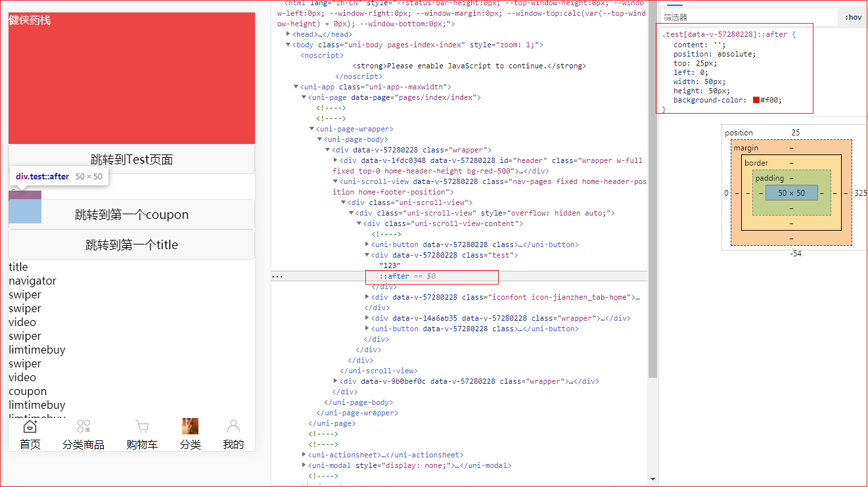Click the 50 × 50 box model content
Screen dimensions: 868x487
click(791, 193)
